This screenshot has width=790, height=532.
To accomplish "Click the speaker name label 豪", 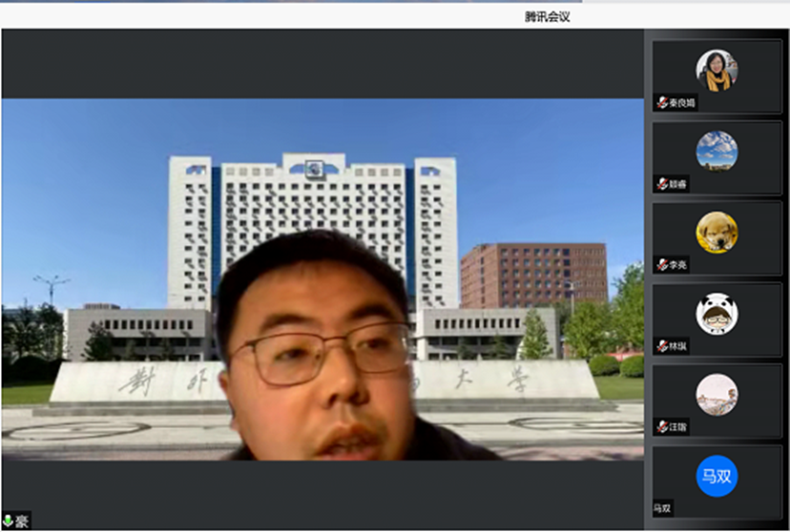I will [21, 521].
